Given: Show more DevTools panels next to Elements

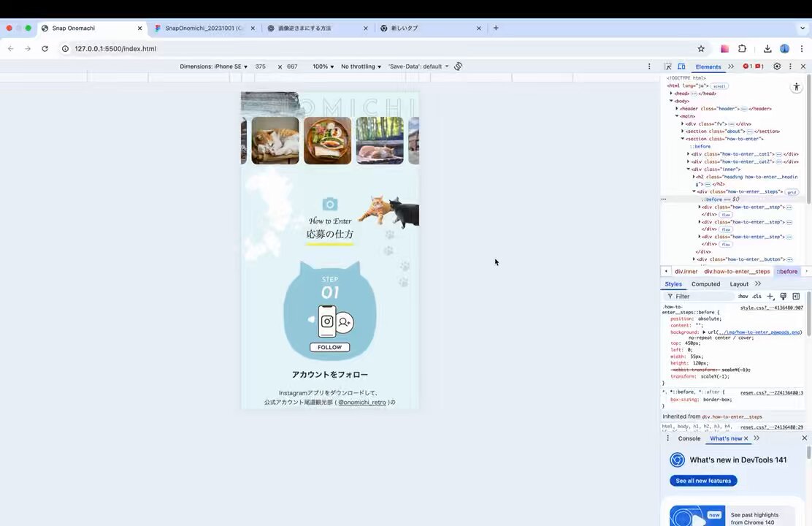Looking at the screenshot, I should [x=731, y=66].
